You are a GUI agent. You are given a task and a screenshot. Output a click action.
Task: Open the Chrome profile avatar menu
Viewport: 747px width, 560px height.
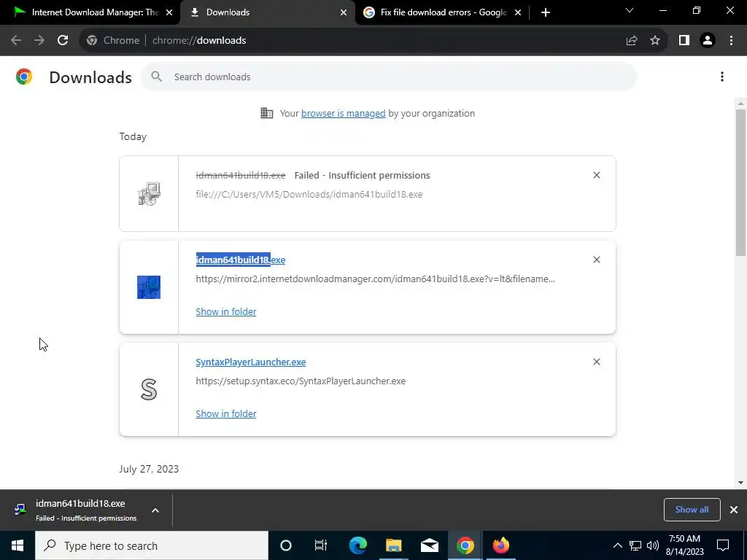point(708,41)
